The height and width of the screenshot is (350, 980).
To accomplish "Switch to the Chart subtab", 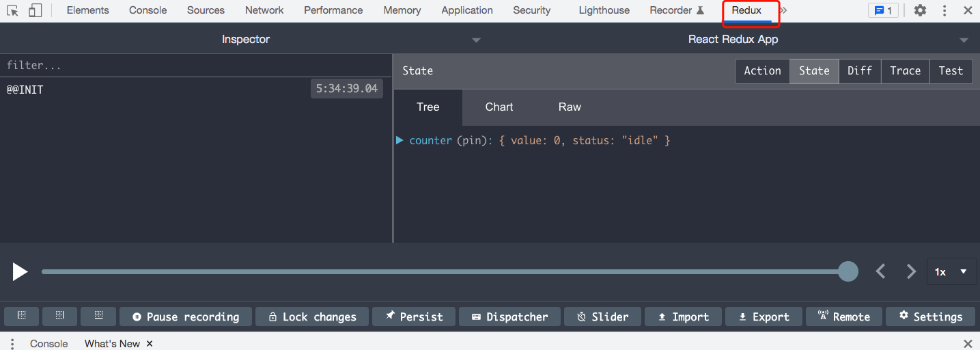I will point(499,107).
